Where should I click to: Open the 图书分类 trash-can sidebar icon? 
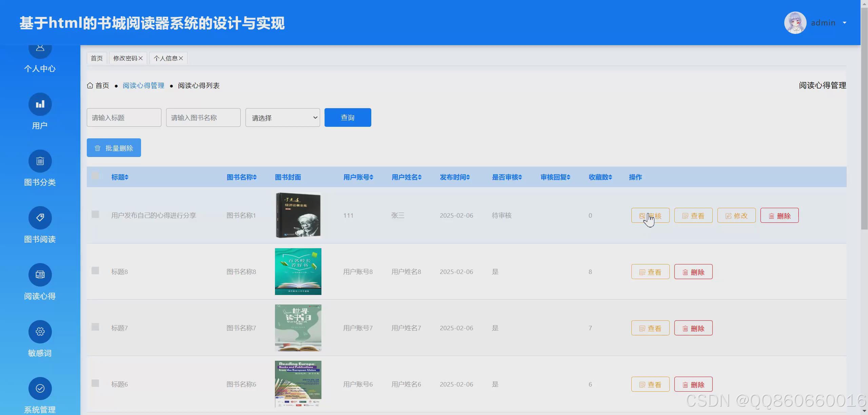[40, 161]
